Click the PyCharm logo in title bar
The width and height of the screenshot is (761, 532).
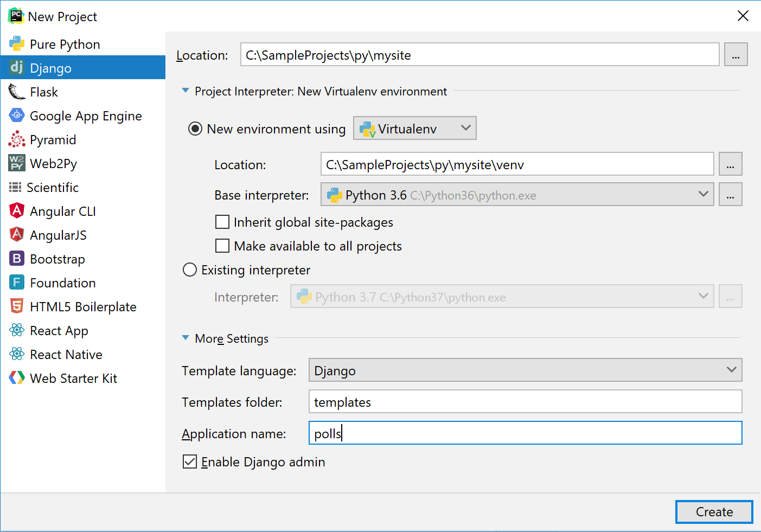pos(16,16)
